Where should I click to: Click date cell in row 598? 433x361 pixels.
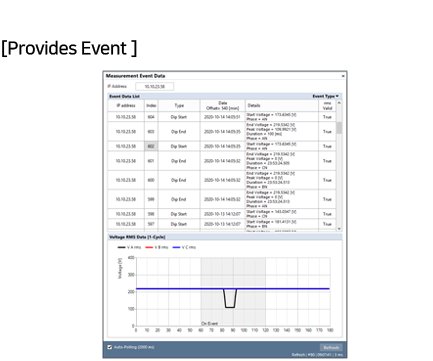[x=222, y=214]
